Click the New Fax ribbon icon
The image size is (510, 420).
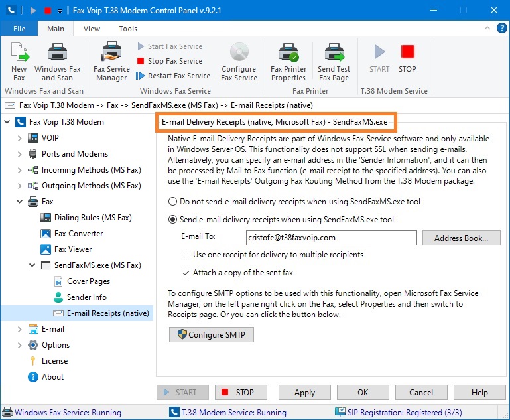(19, 52)
